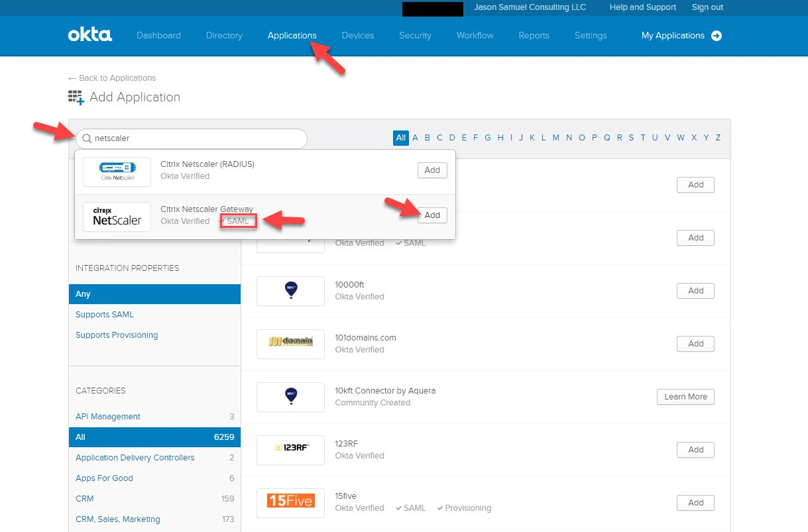Learn More about 10kft Connector
808x532 pixels.
[x=685, y=397]
